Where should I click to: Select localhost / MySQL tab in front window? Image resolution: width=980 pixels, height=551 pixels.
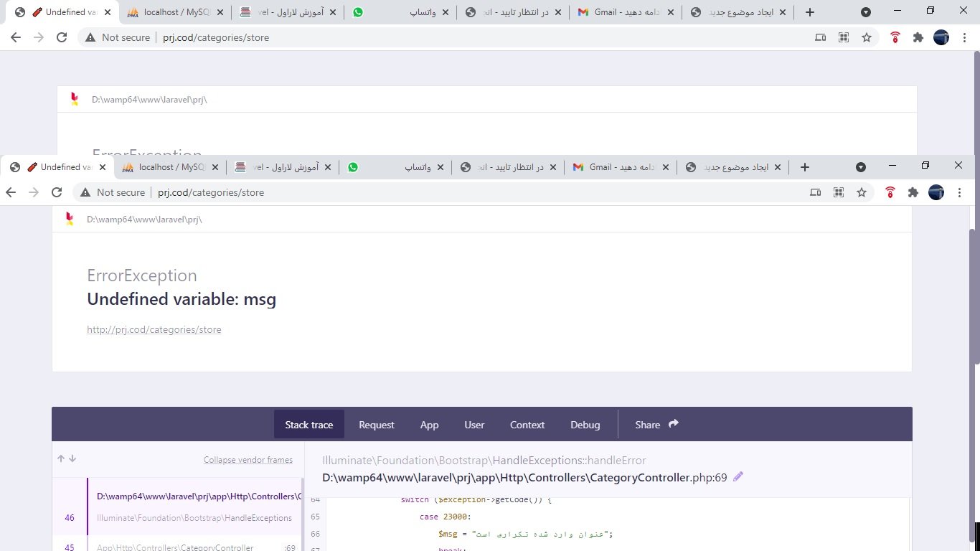click(x=172, y=167)
